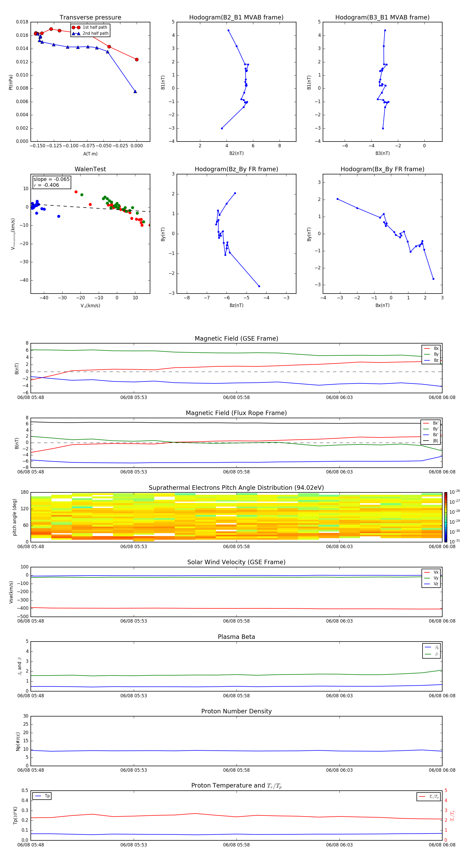Click 'Proton Temperature and Te/Tp' title
The width and height of the screenshot is (473, 868).
point(236,786)
